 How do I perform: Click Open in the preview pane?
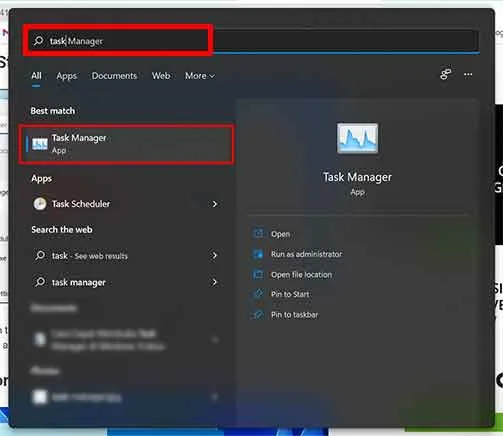click(280, 234)
